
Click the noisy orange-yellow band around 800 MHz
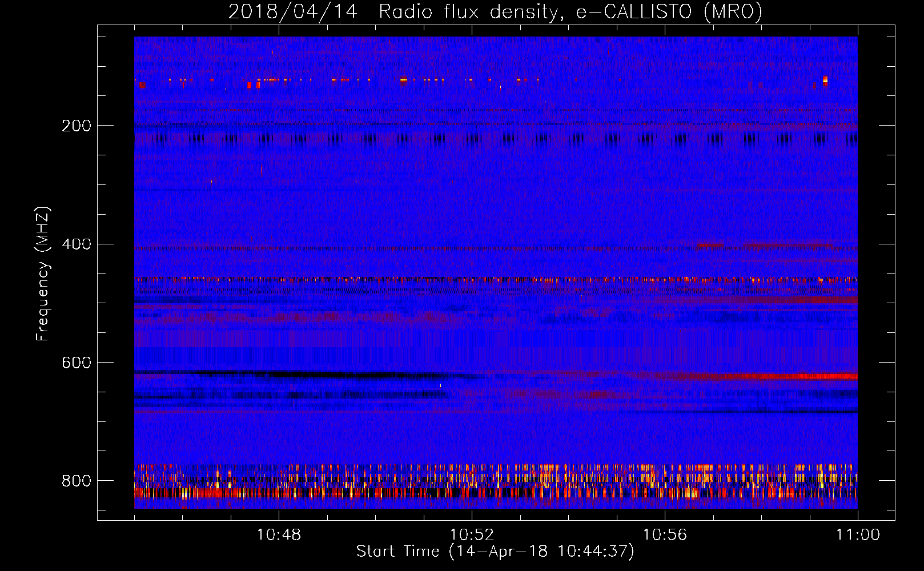pos(496,481)
